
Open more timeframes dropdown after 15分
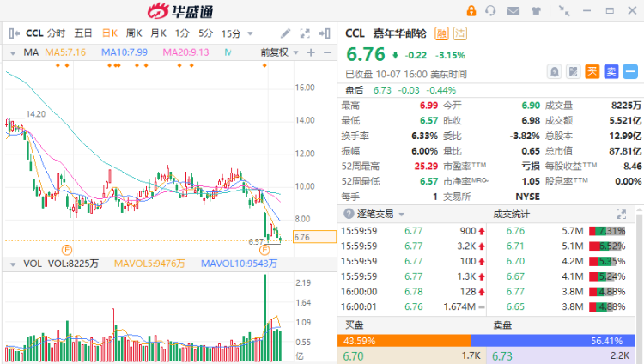[250, 33]
